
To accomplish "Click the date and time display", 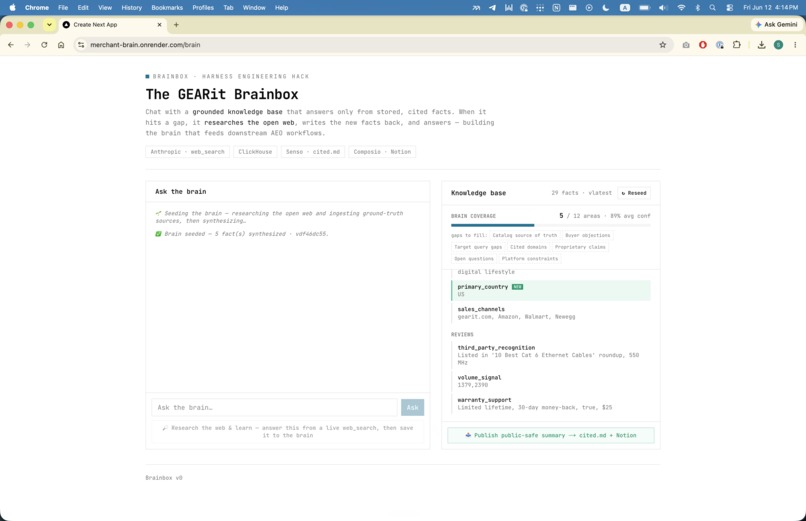I will coord(770,8).
